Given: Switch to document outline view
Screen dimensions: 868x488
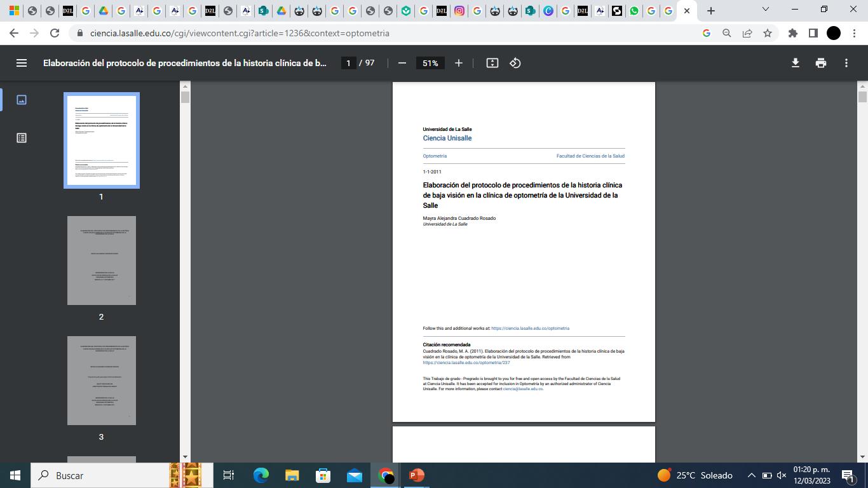Looking at the screenshot, I should click(x=22, y=138).
